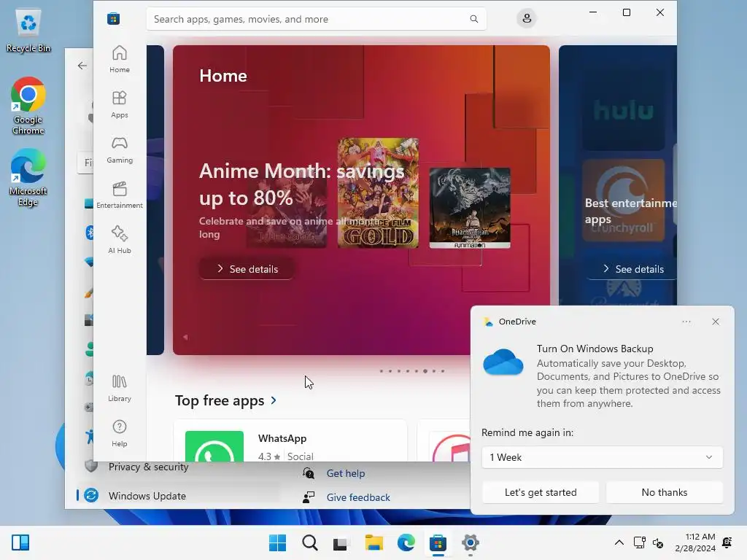The width and height of the screenshot is (747, 560).
Task: Open the Remind me again dropdown
Action: click(602, 457)
